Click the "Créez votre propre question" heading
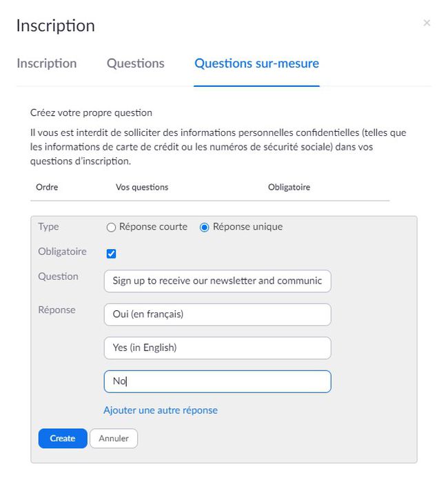448x489 pixels. (91, 112)
